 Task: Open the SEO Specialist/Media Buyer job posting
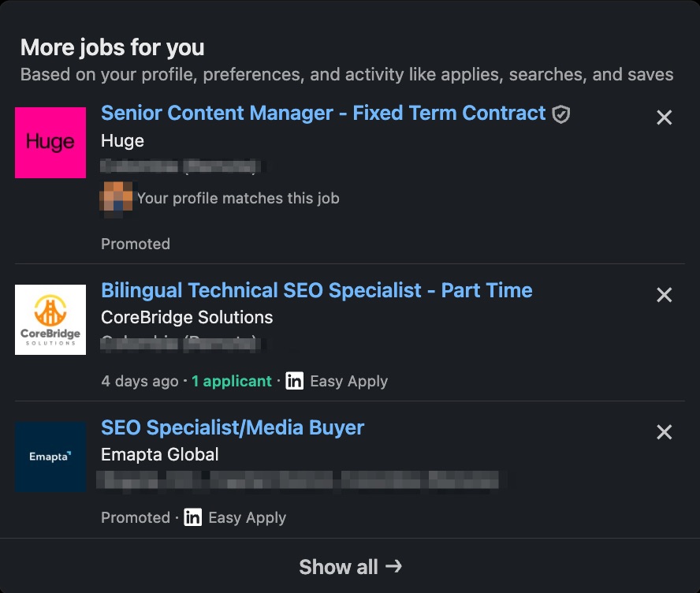232,428
